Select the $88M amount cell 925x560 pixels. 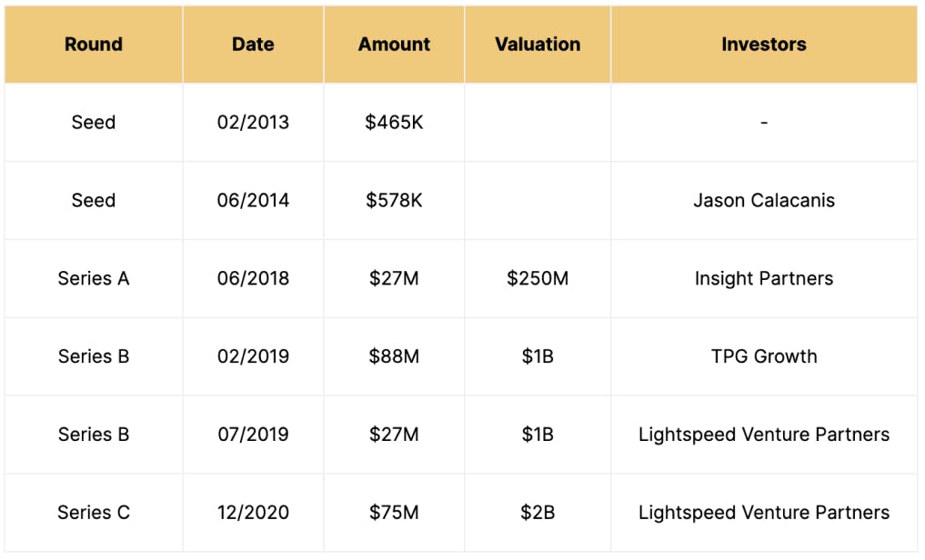coord(394,356)
